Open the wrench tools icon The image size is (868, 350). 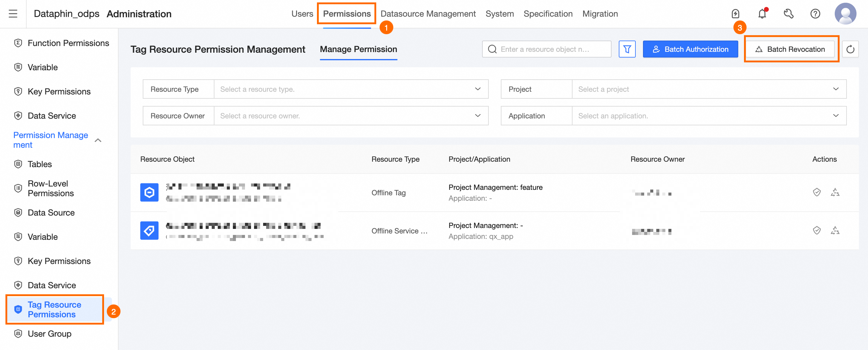click(x=788, y=14)
